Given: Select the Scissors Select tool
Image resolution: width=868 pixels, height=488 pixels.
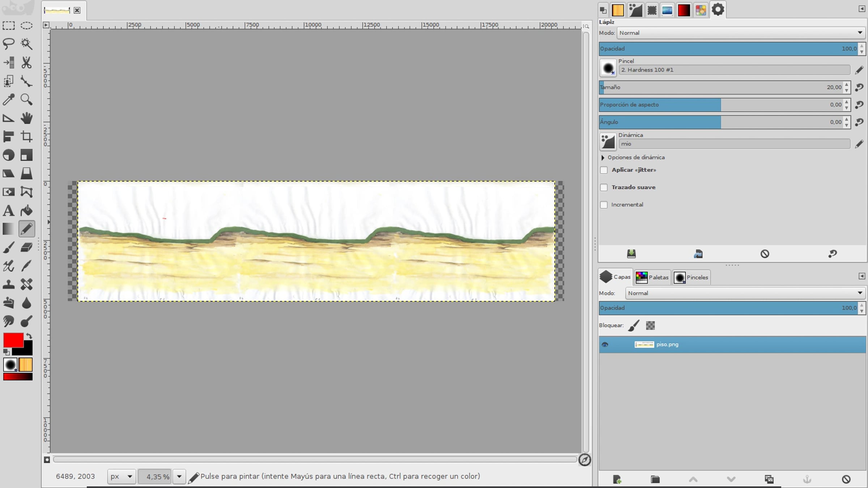Looking at the screenshot, I should click(26, 62).
